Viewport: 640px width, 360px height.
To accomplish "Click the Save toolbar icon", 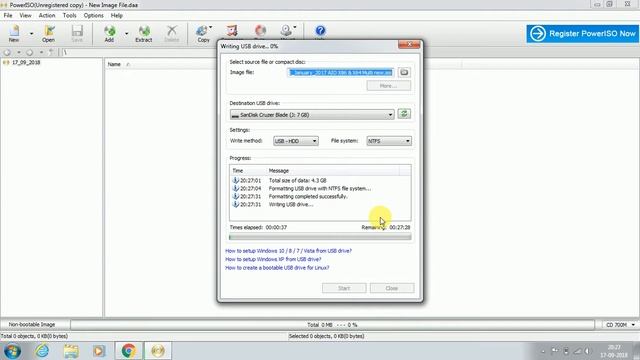I will point(77,33).
